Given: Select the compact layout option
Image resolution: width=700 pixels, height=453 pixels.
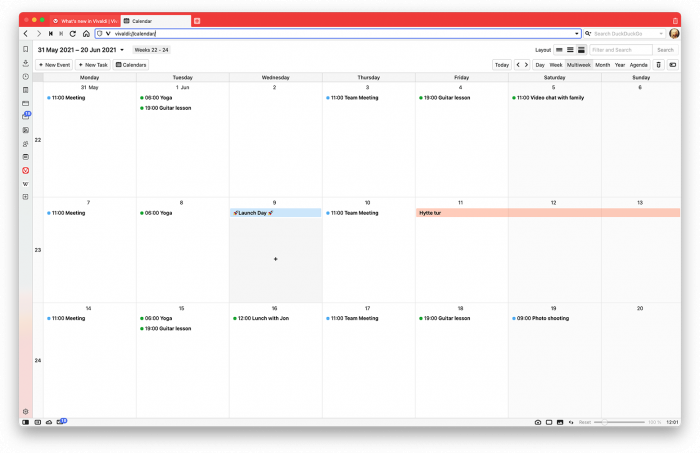Looking at the screenshot, I should (570, 50).
